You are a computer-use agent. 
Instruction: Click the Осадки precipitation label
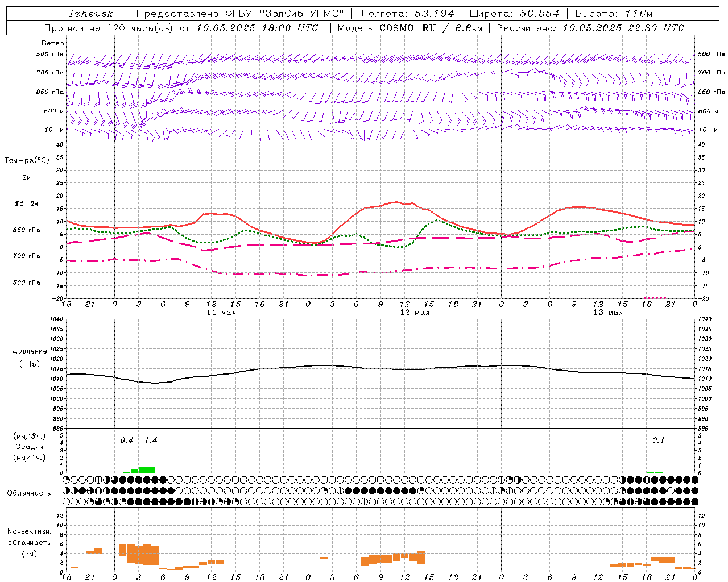click(x=30, y=447)
